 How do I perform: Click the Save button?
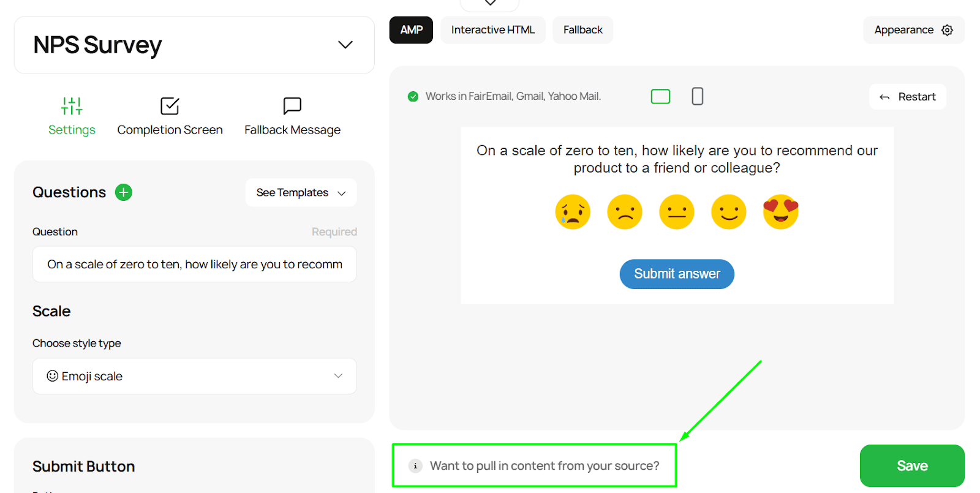point(911,465)
